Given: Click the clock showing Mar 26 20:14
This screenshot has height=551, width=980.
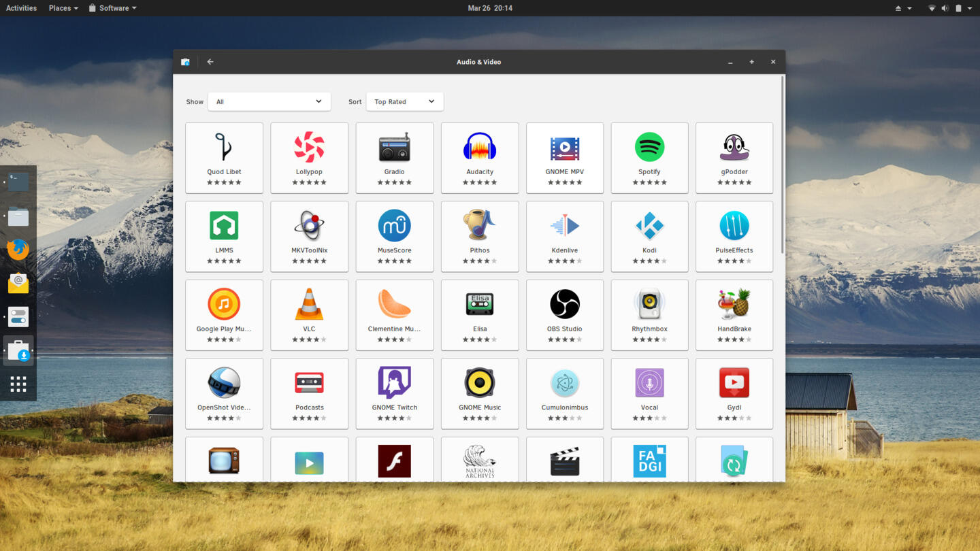Looking at the screenshot, I should (x=490, y=8).
